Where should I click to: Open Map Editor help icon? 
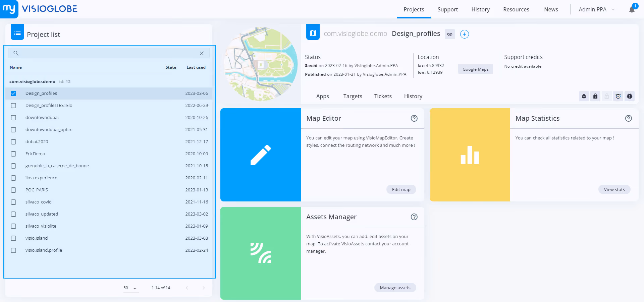point(414,118)
